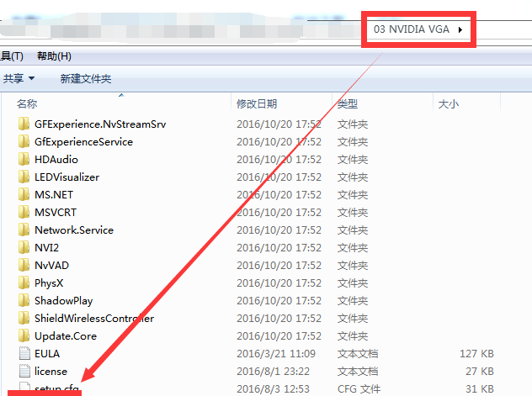Click 03 NVIDIA VGA in address bar

tap(412, 29)
